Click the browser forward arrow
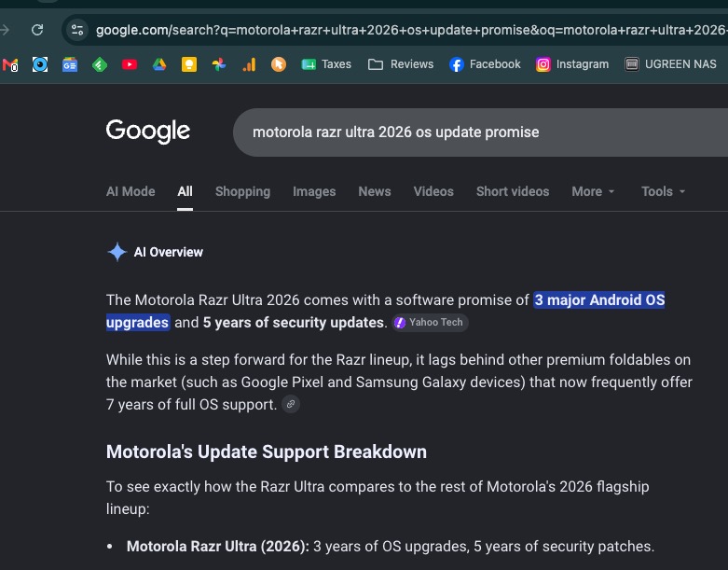This screenshot has height=570, width=728. [x=5, y=30]
